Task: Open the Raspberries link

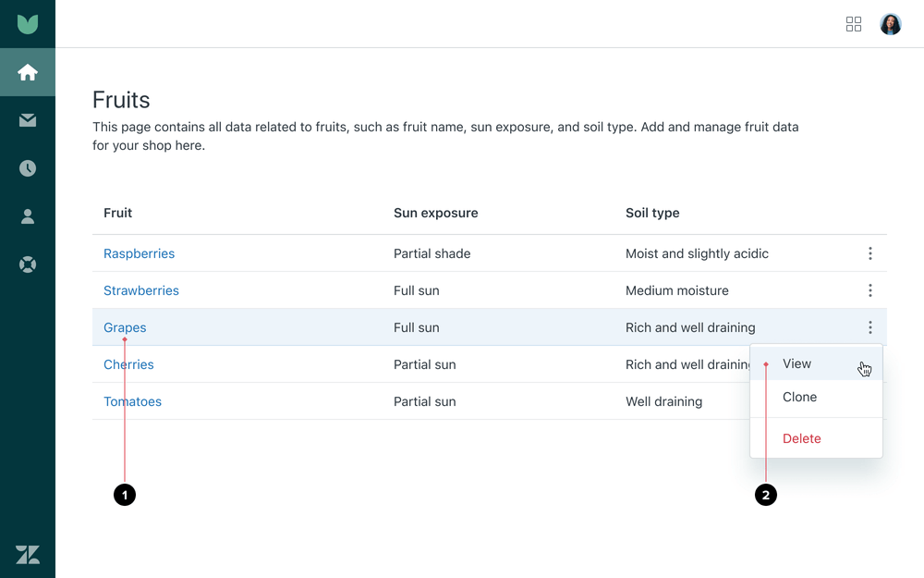Action: tap(139, 253)
